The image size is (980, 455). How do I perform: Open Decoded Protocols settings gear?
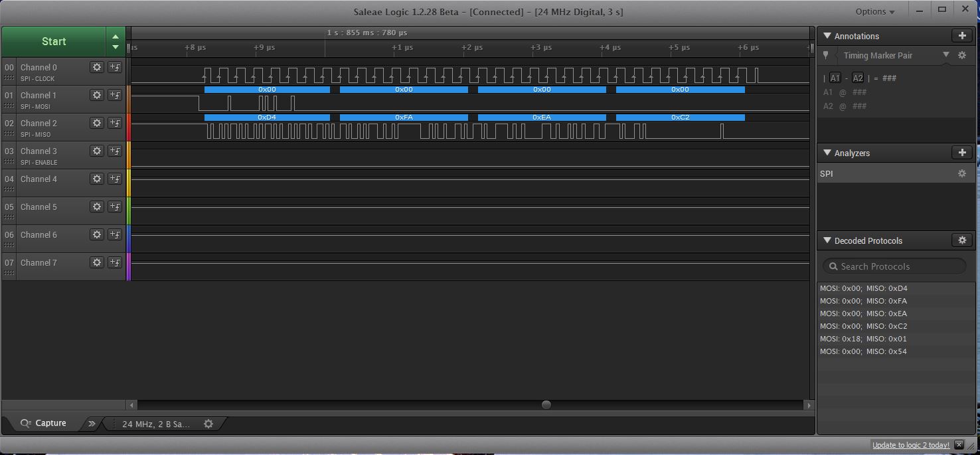coord(961,240)
